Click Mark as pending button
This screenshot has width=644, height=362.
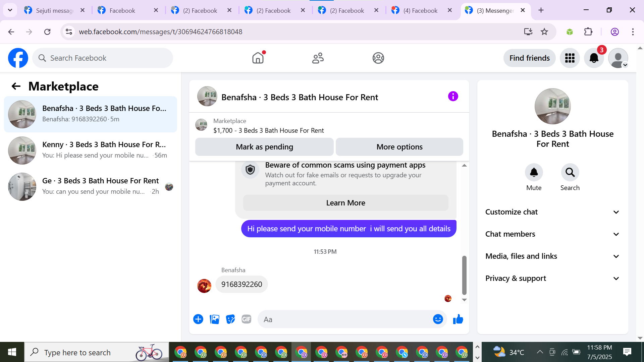point(264,147)
